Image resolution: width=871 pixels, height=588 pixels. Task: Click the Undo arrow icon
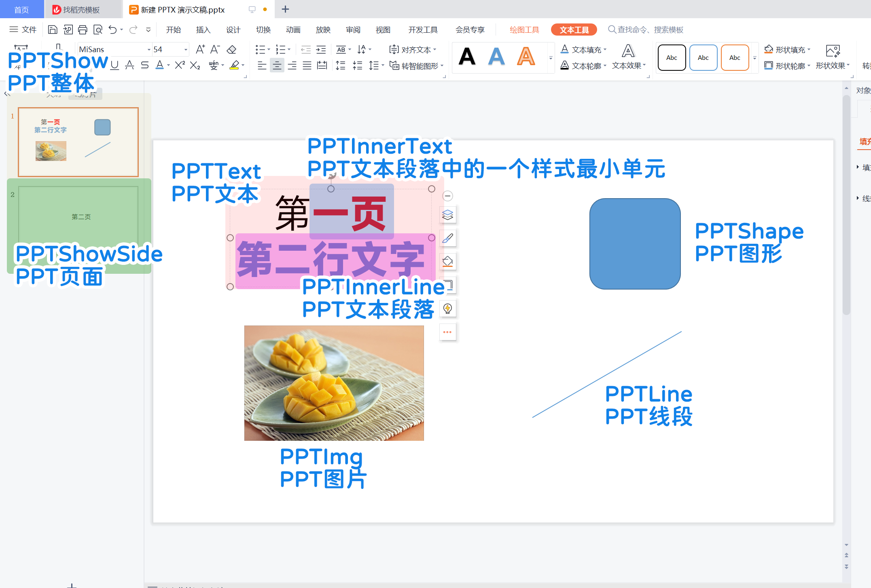(x=113, y=30)
